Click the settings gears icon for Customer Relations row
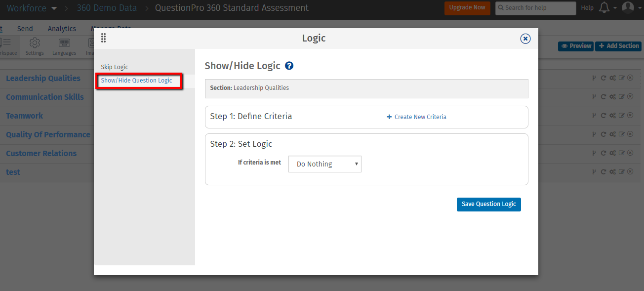 (612, 153)
